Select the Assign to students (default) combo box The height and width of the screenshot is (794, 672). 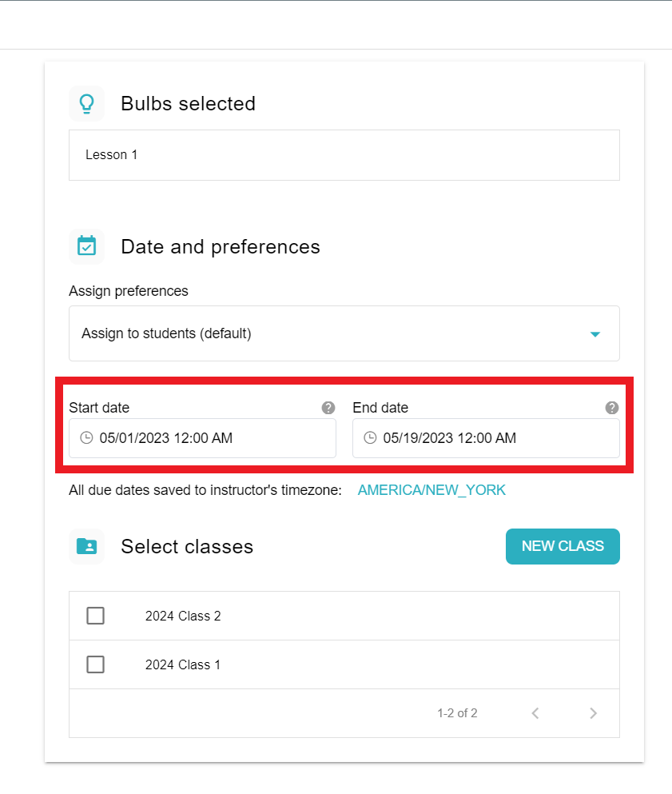pos(344,333)
